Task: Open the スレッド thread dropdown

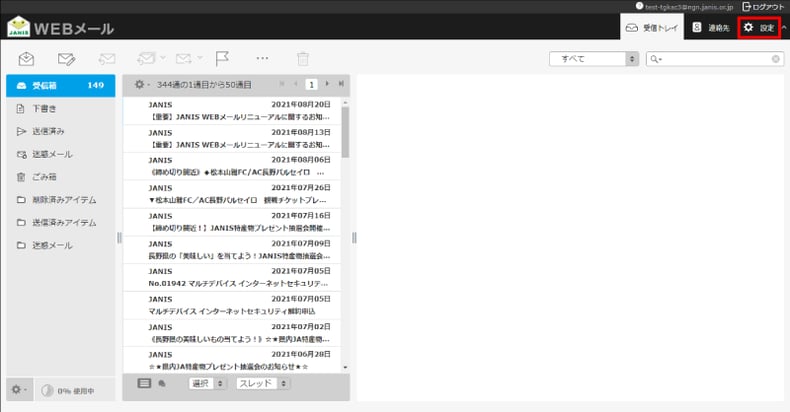Action: tap(262, 384)
